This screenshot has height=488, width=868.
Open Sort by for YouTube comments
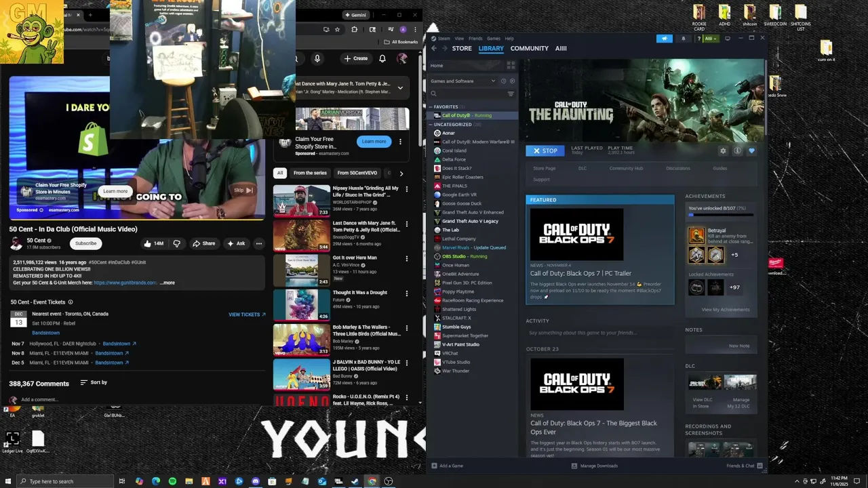coord(94,382)
